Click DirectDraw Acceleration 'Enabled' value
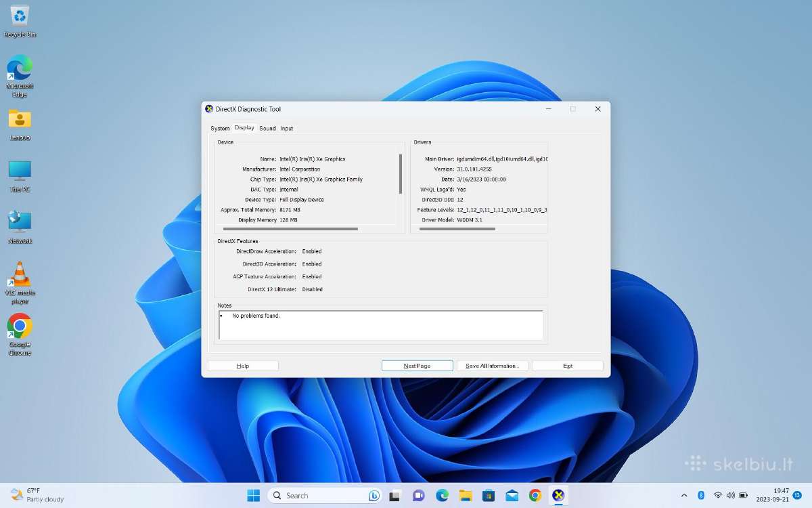 click(x=312, y=251)
